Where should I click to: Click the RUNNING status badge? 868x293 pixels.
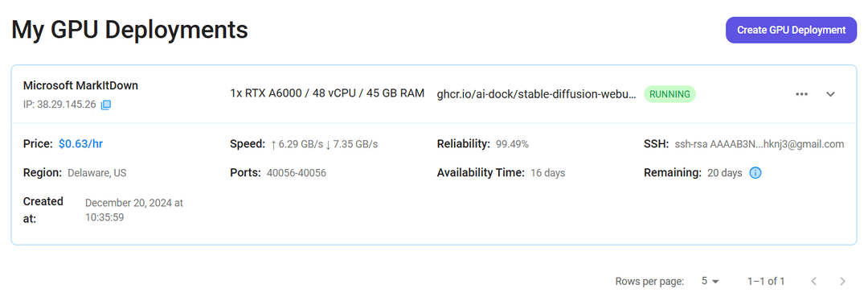(669, 94)
